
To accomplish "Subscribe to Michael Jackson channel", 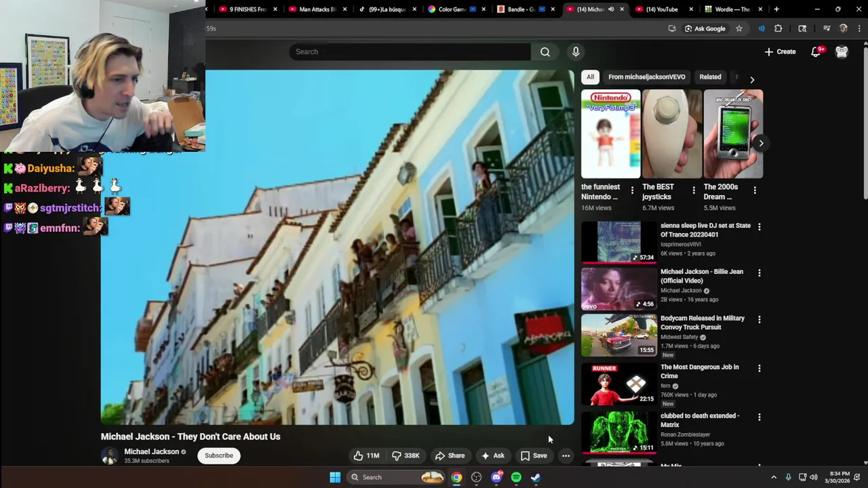I will point(219,455).
